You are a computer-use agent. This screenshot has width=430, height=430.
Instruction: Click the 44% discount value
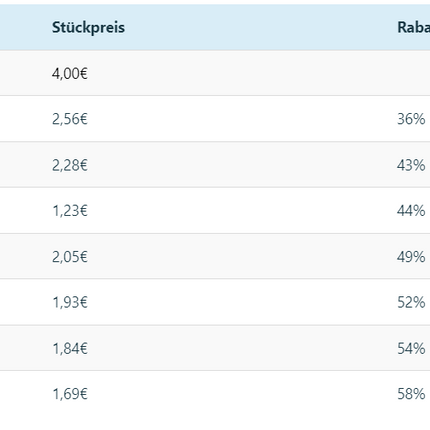[x=411, y=211]
